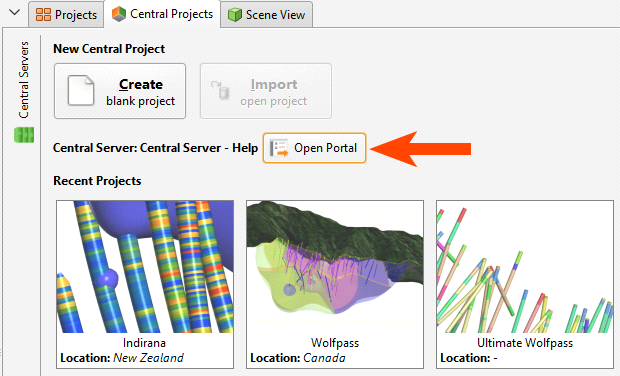Click the blank page icon in Create

coord(81,91)
